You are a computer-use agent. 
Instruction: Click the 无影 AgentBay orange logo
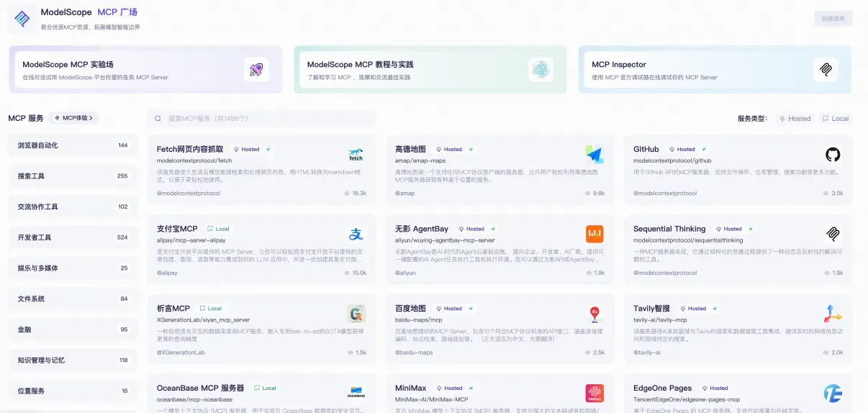595,234
